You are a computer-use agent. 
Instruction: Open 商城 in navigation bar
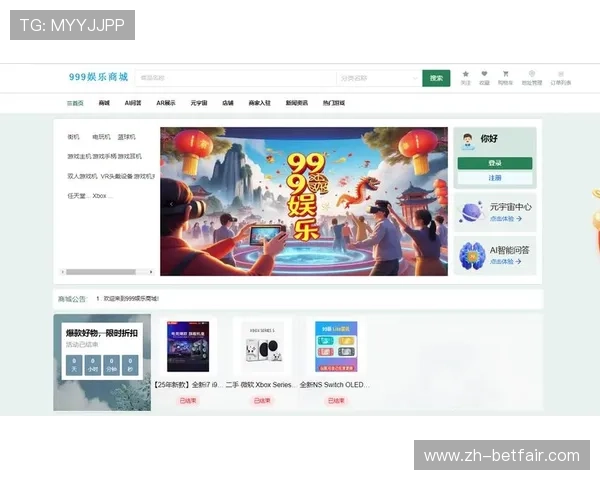point(104,103)
